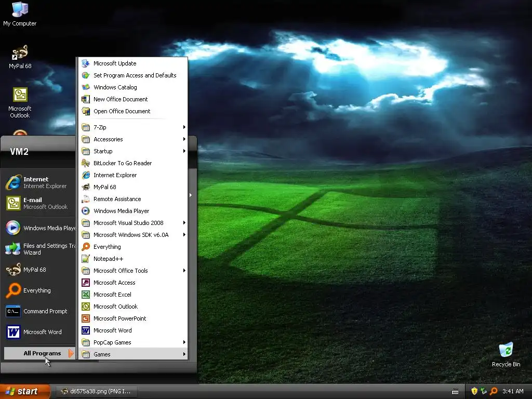Image resolution: width=532 pixels, height=399 pixels.
Task: Launch Microsoft Outlook from All Programs list
Action: pos(132,307)
